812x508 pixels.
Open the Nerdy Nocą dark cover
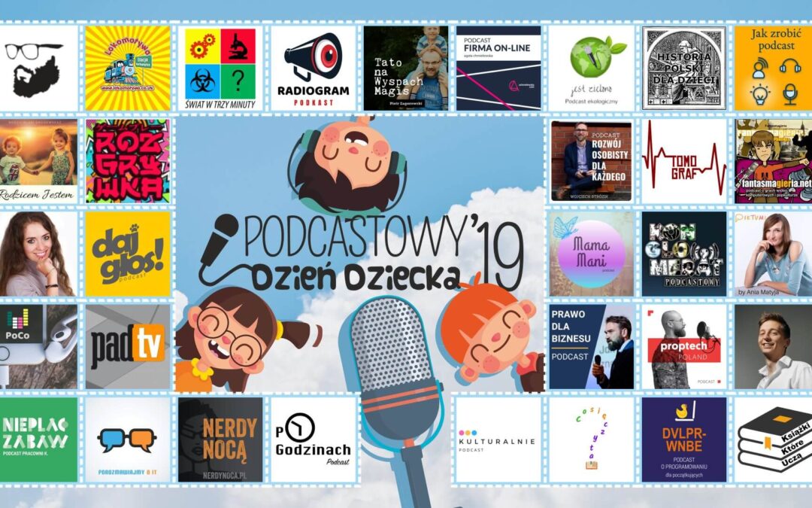tap(220, 440)
